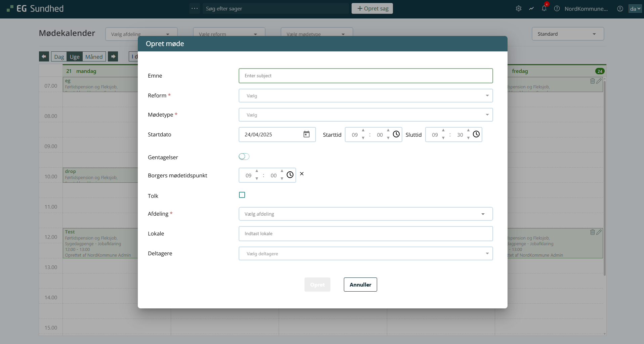Open the notifications bell
The width and height of the screenshot is (644, 344).
point(544,9)
